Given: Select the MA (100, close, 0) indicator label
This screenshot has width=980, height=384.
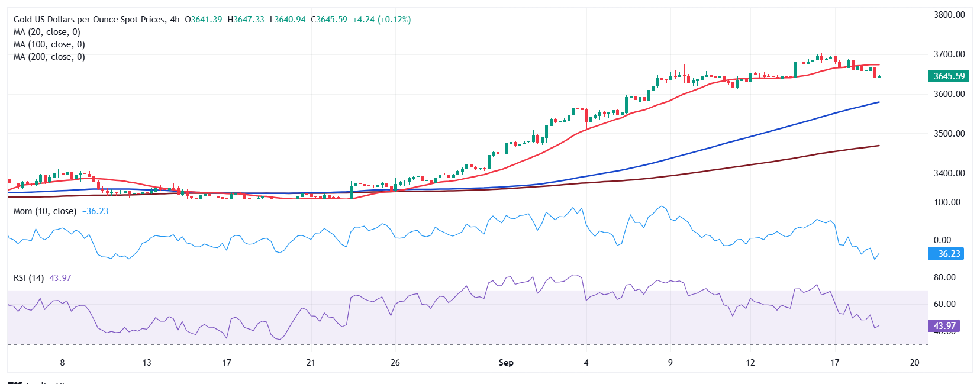Looking at the screenshot, I should [49, 44].
